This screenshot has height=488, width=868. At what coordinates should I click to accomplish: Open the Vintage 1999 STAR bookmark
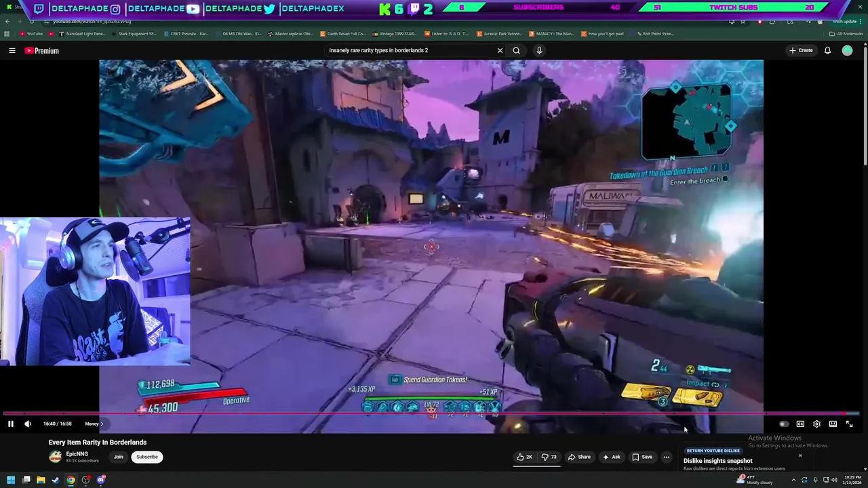[395, 34]
